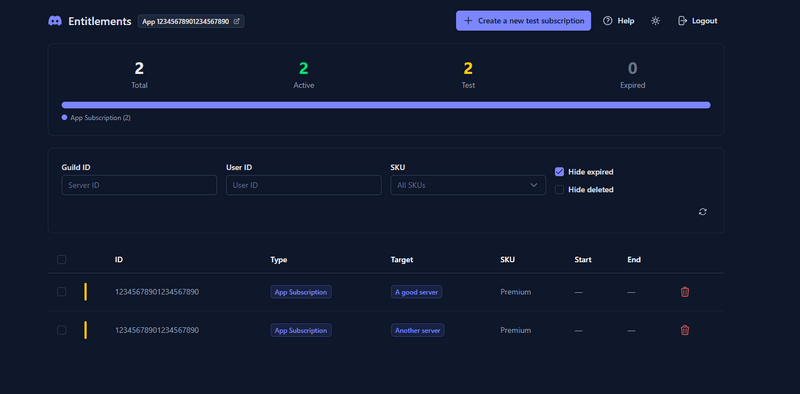The image size is (800, 394).
Task: Click the Total count stat
Action: pyautogui.click(x=139, y=75)
